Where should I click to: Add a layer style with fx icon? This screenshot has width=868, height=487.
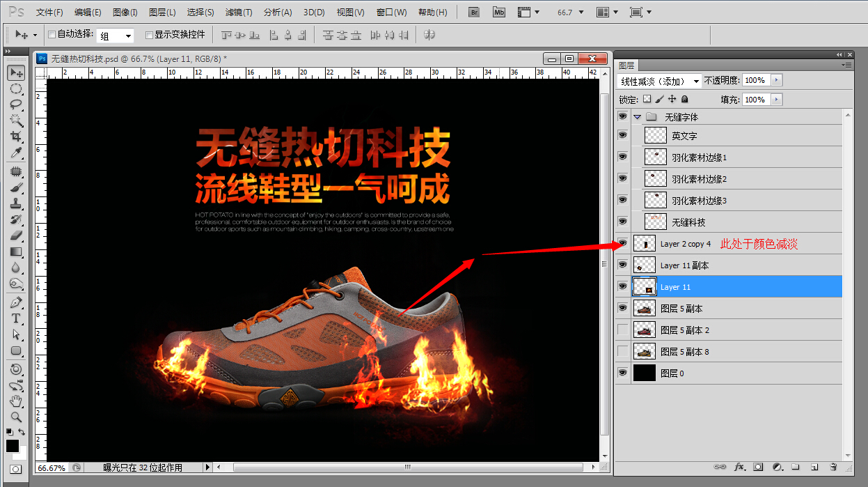click(x=740, y=467)
